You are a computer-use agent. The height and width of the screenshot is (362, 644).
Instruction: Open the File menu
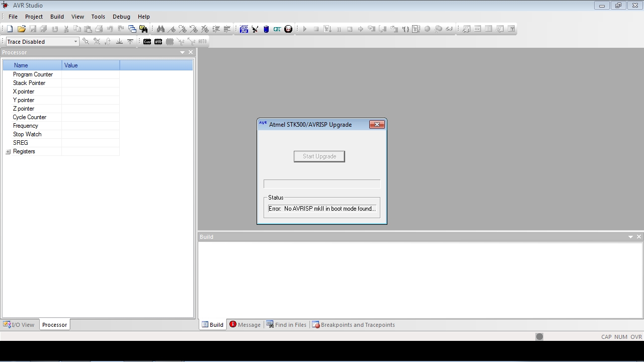coord(13,17)
